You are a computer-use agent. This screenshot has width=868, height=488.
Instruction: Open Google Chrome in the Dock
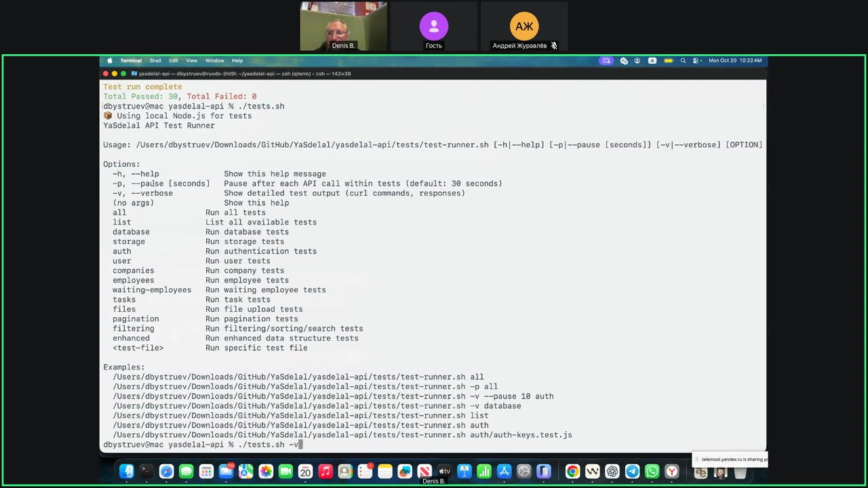click(572, 472)
